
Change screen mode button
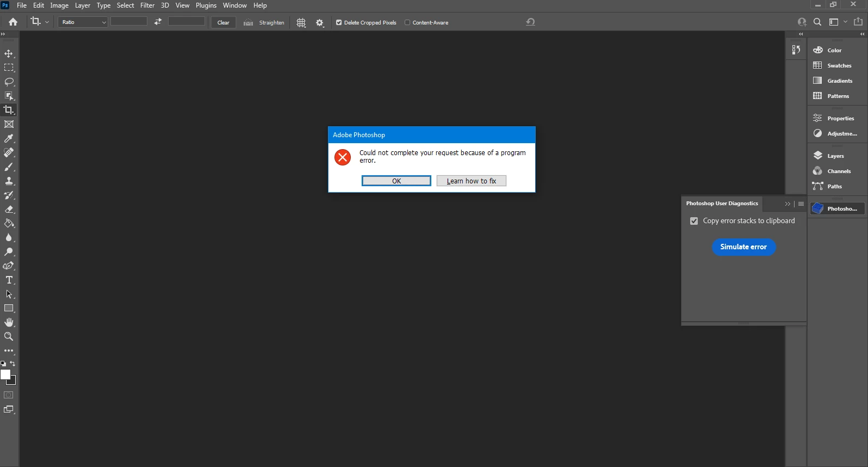coord(9,409)
